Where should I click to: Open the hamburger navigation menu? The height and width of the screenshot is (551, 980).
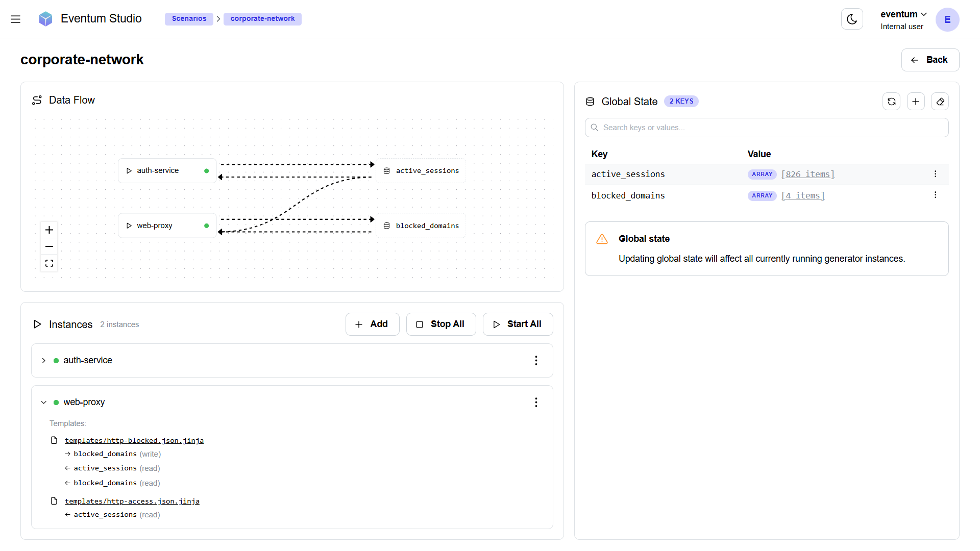coord(16,19)
